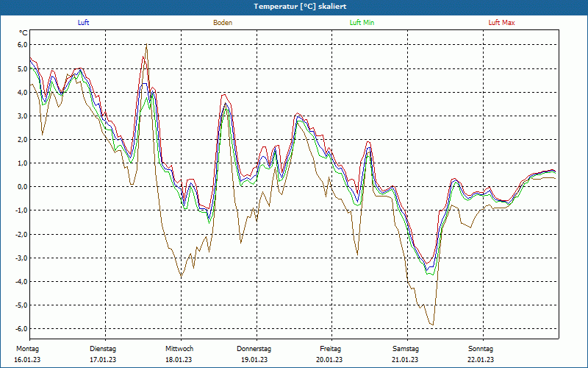
Task: Click the 6.0 y-axis value
Action: click(x=22, y=45)
